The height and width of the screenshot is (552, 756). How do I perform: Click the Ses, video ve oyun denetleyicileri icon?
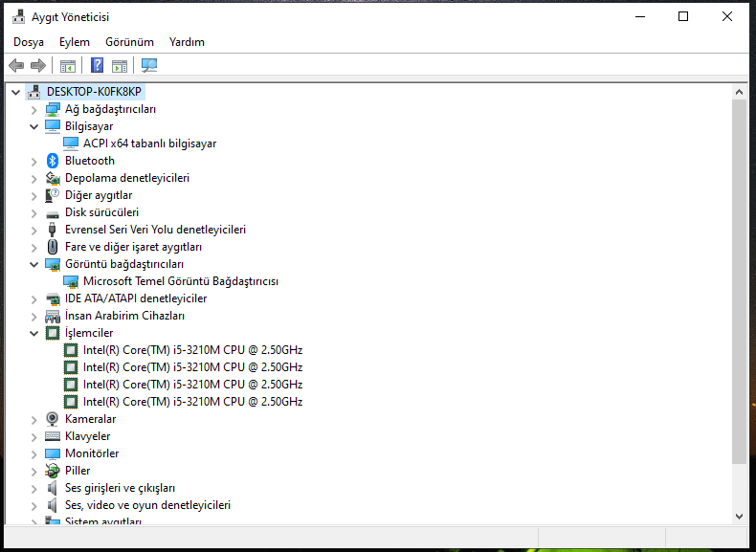[x=52, y=505]
